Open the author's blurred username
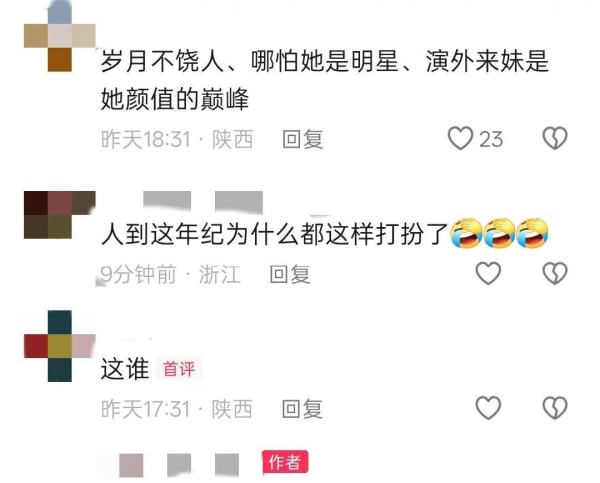600x483 pixels. click(x=179, y=465)
